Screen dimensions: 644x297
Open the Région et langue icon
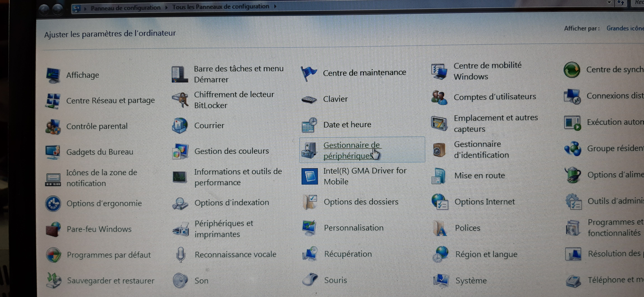coord(440,254)
